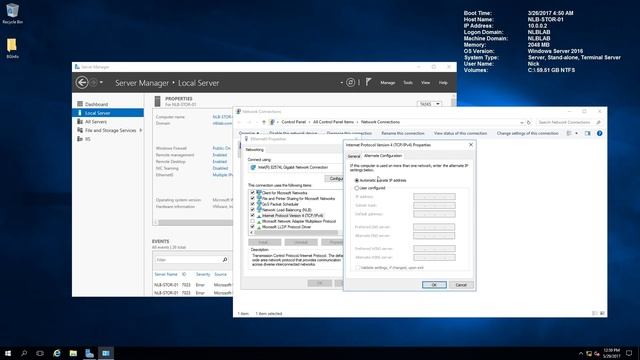Image resolution: width=640 pixels, height=360 pixels.
Task: Click Control Panel in the breadcrumb path
Action: (293, 122)
